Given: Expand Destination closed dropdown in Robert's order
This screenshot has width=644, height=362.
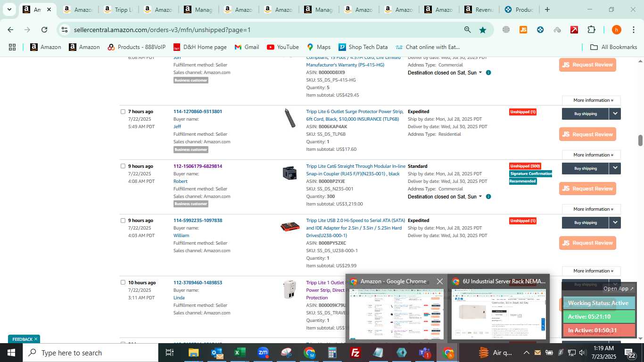Looking at the screenshot, I should coord(480,197).
